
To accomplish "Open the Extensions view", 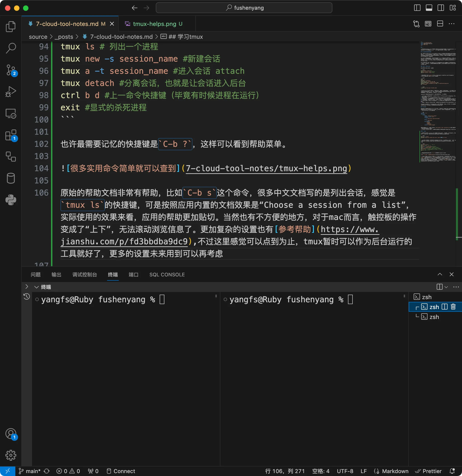I will tap(11, 135).
